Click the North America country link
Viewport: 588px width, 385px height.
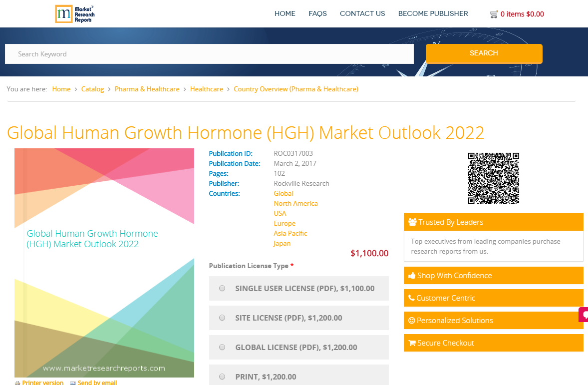pyautogui.click(x=295, y=203)
